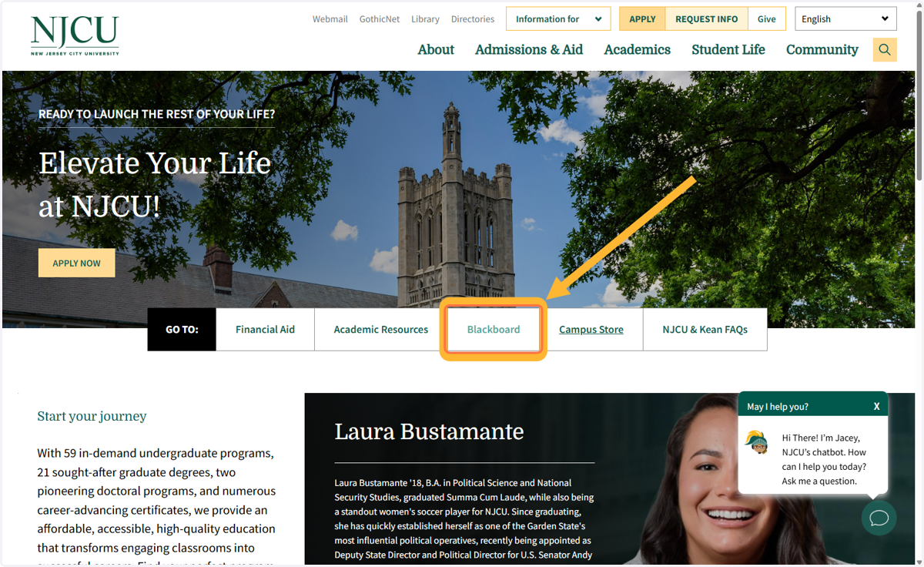The image size is (924, 567).
Task: Open the Academics menu
Action: (x=637, y=49)
